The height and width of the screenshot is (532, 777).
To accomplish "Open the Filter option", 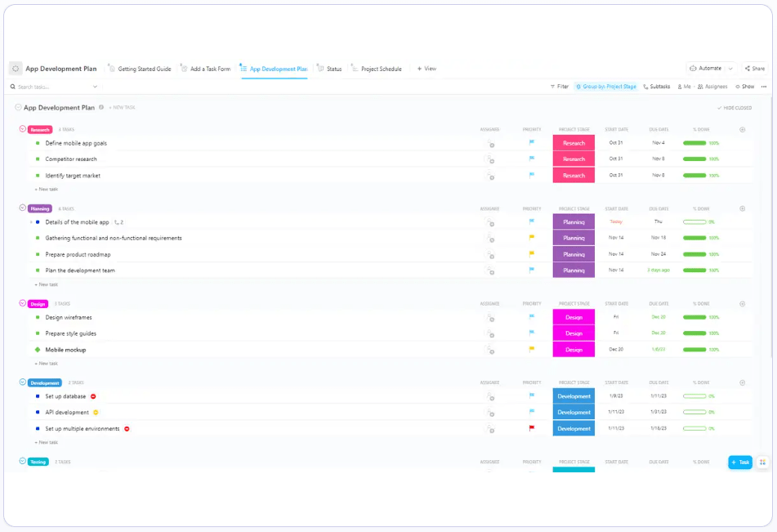I will coord(560,87).
